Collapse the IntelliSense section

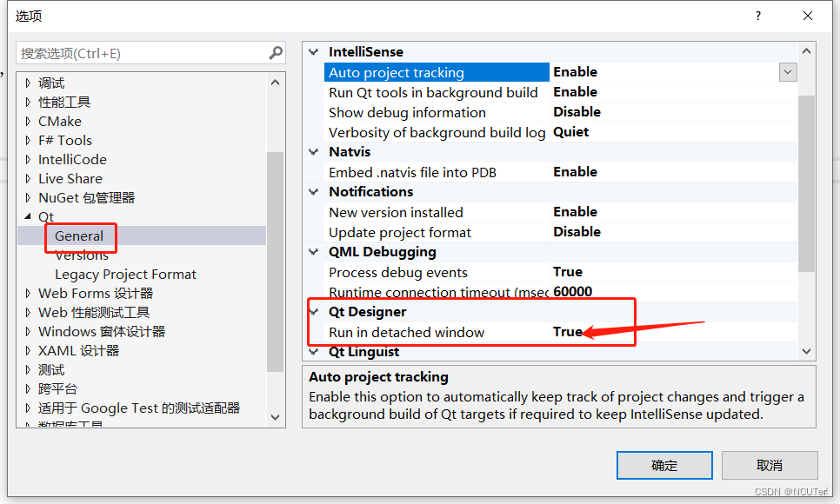tap(313, 51)
